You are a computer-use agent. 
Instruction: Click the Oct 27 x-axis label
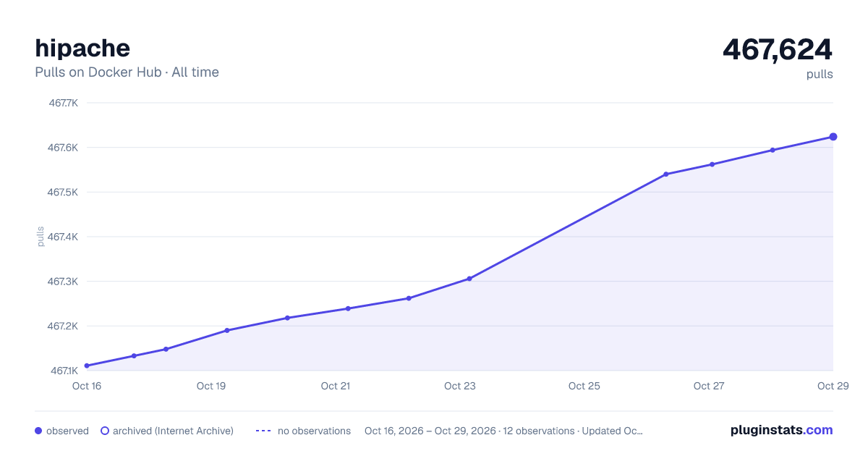click(x=709, y=386)
